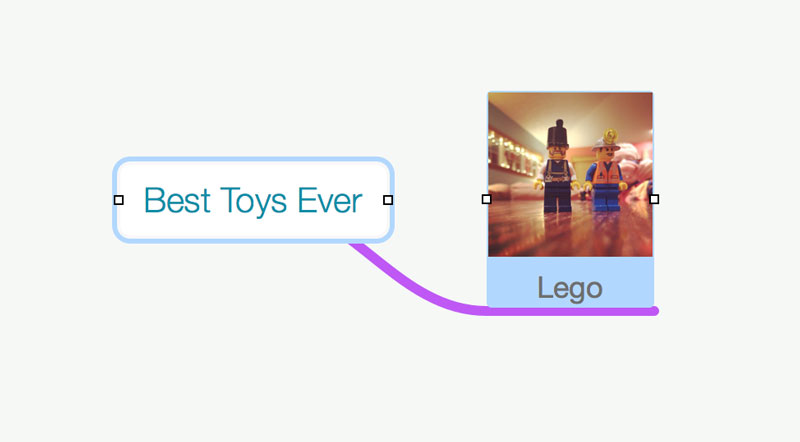Viewport: 800px width, 442px height.
Task: Click the word "Toys" in the central node
Action: 254,202
